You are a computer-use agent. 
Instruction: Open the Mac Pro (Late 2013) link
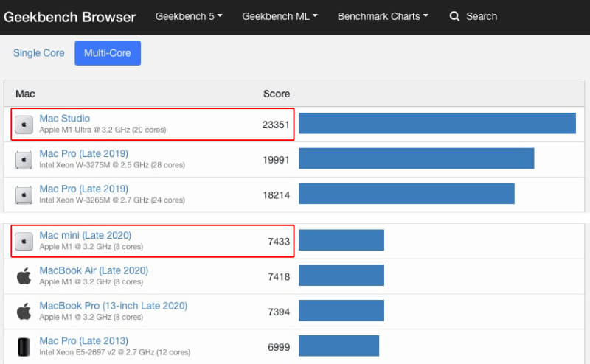point(84,341)
